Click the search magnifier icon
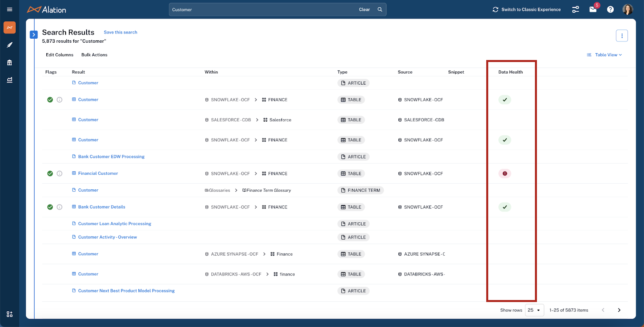644x327 pixels. click(380, 10)
